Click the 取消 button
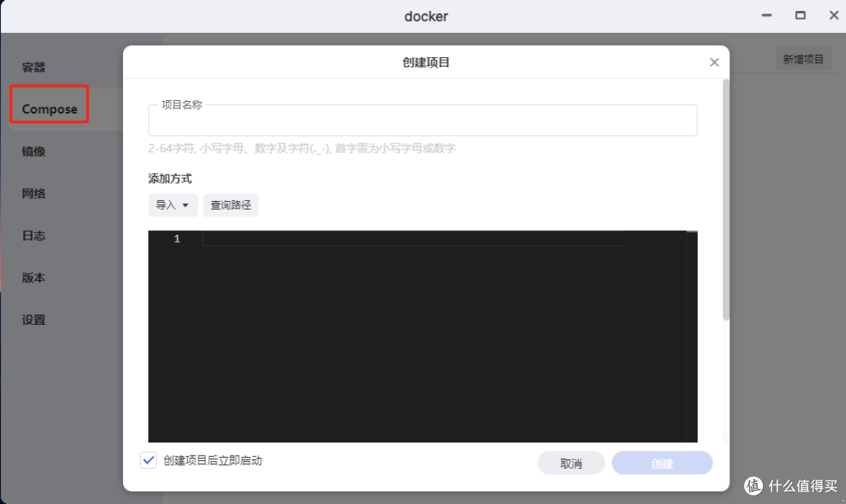The image size is (846, 504). click(571, 463)
